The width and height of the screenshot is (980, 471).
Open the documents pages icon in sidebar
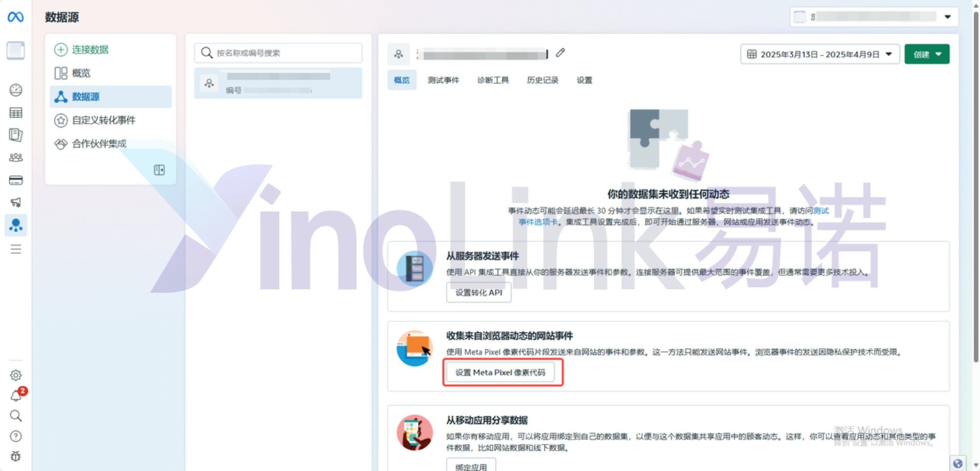16,135
